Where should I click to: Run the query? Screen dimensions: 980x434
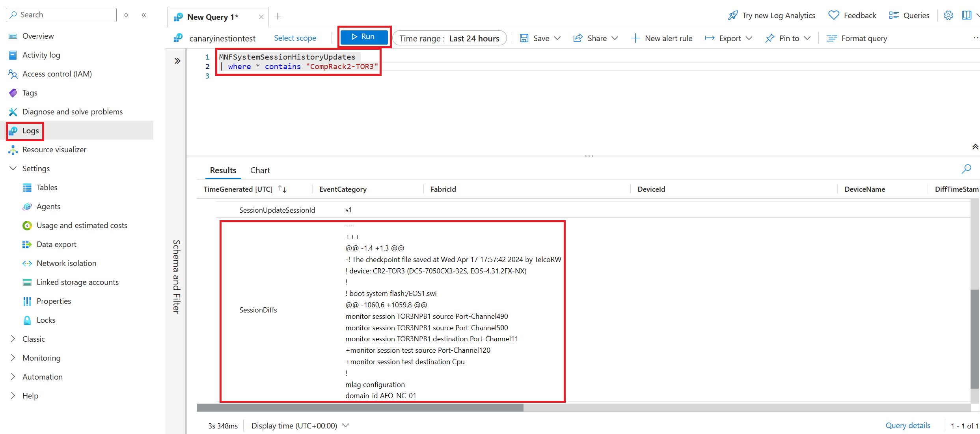[364, 37]
